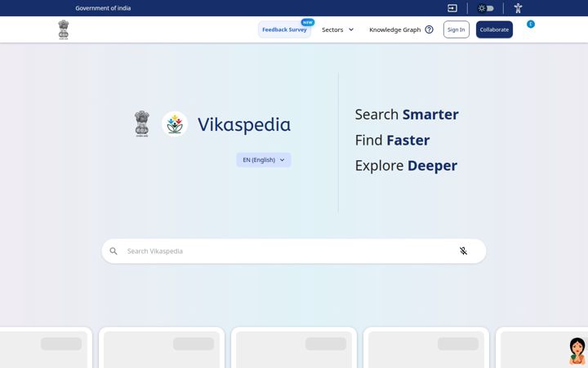This screenshot has height=368, width=588.
Task: Click the hero section national emblem
Action: point(142,123)
